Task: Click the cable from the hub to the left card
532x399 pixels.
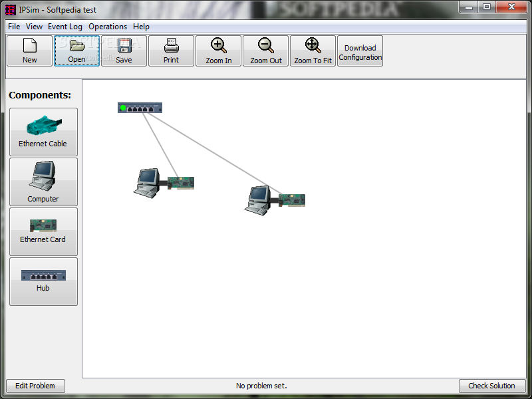Action: point(160,145)
